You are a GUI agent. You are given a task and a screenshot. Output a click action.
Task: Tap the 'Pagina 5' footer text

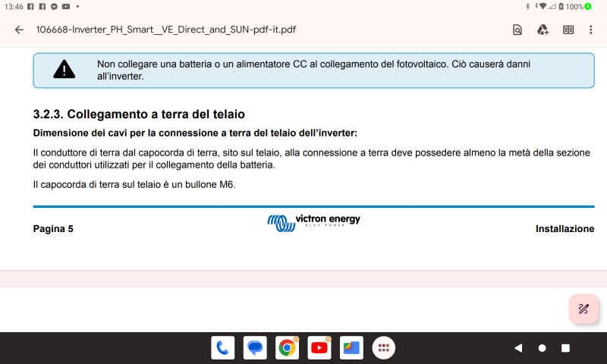point(53,228)
